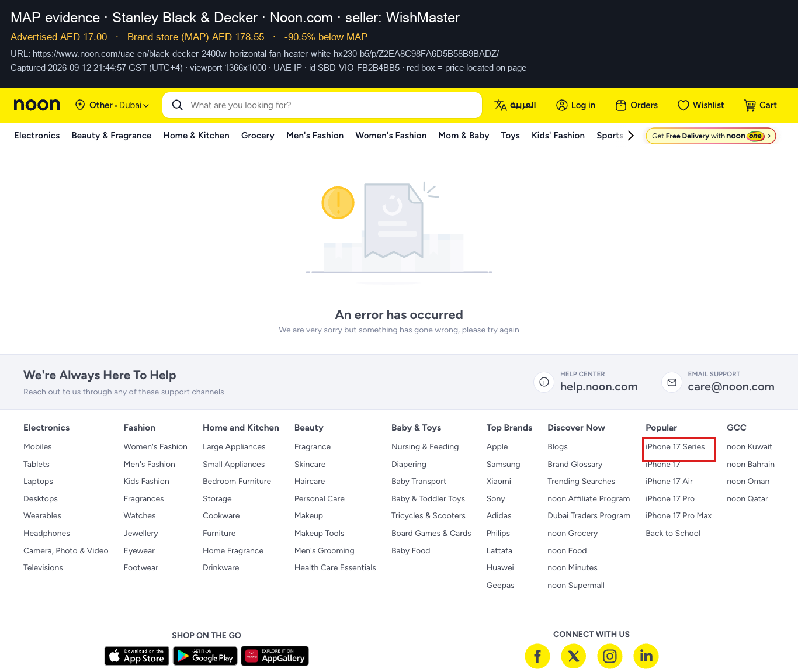
Task: Click the Nursing & Feeding link
Action: click(425, 447)
